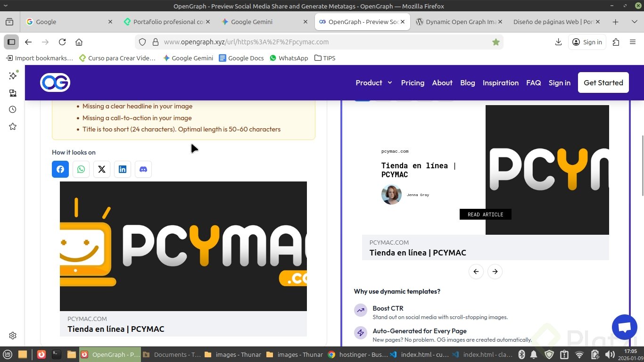Expand the Product menu
This screenshot has width=644, height=362.
point(374,82)
